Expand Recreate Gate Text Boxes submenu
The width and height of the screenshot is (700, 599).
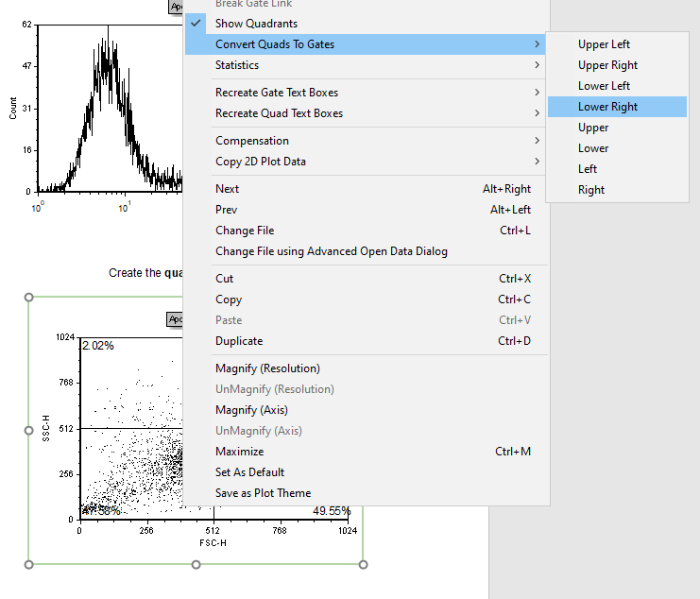(x=366, y=93)
